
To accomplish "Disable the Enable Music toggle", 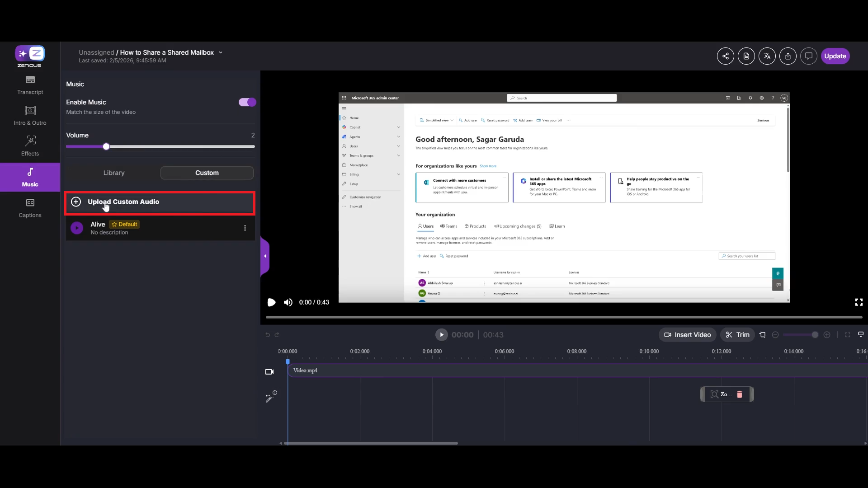I will click(247, 102).
